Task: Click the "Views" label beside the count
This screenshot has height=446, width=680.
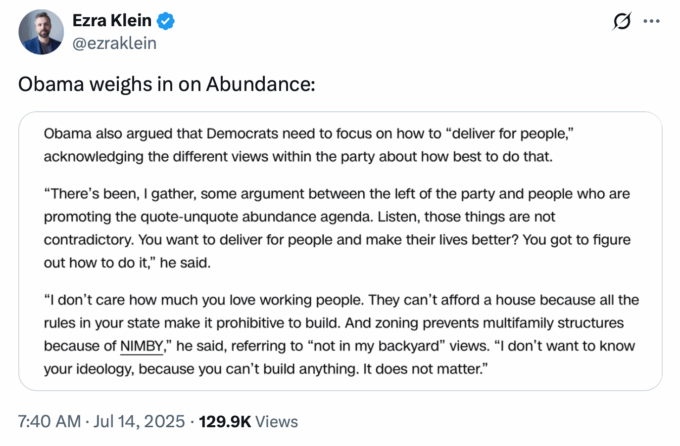Action: 277,422
